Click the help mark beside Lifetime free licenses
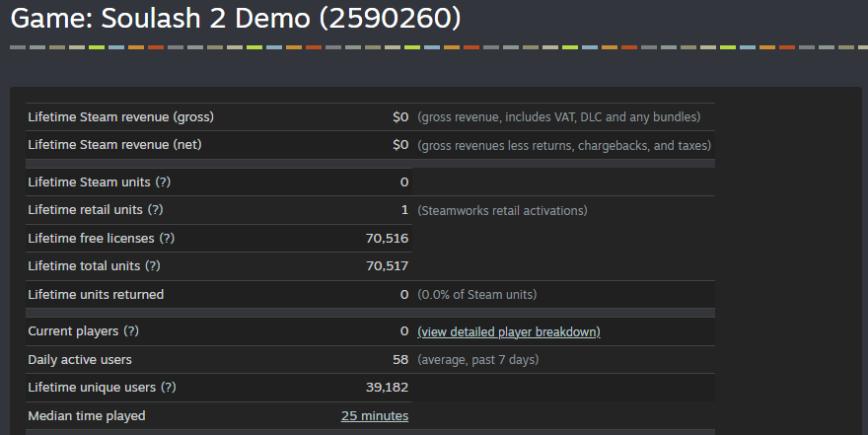Viewport: 868px width, 435px height. click(167, 238)
